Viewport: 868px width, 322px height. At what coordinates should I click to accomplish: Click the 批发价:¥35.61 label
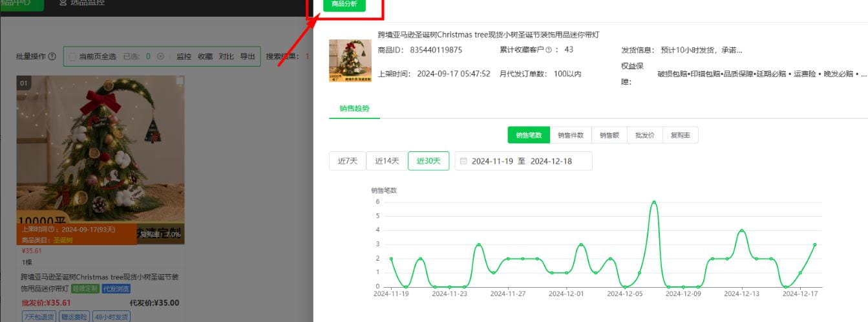pos(46,303)
